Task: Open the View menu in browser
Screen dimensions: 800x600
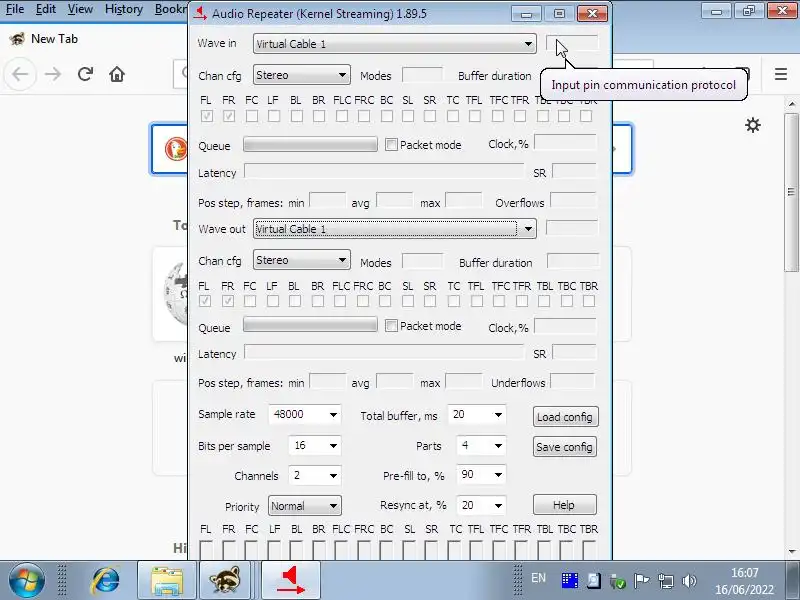Action: tap(80, 9)
